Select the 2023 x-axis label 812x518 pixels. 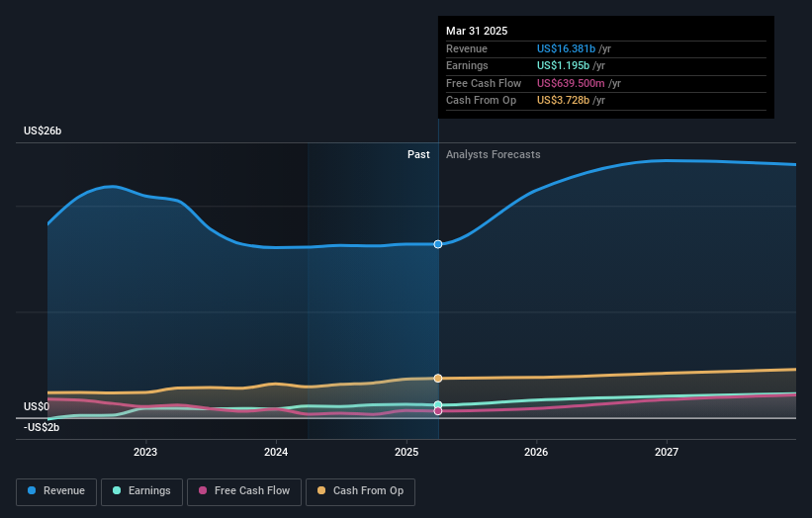[145, 452]
